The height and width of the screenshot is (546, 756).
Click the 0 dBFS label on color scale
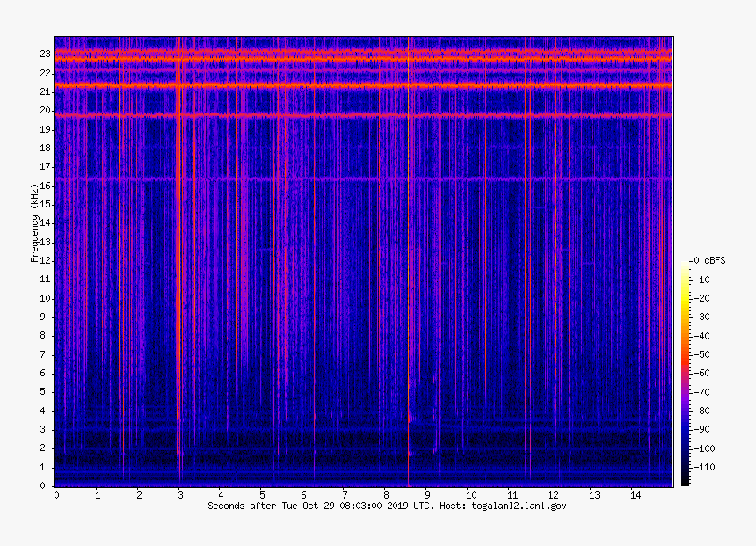tap(709, 261)
